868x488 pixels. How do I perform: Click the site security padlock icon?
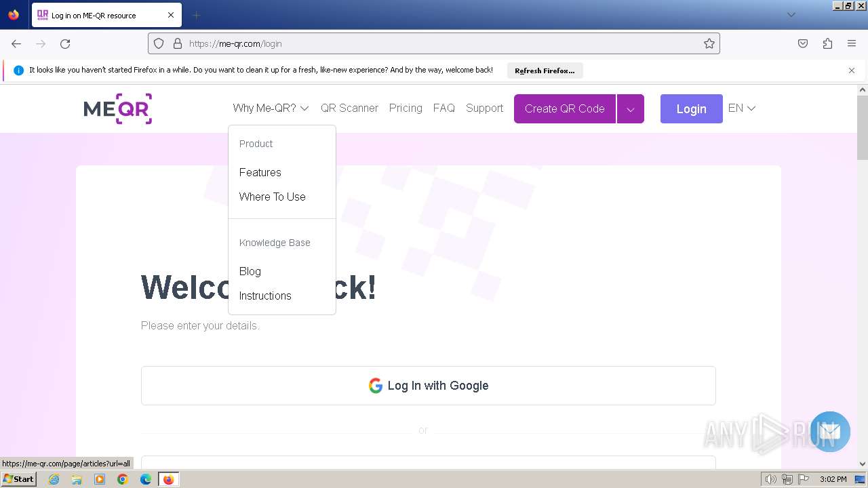pos(178,43)
